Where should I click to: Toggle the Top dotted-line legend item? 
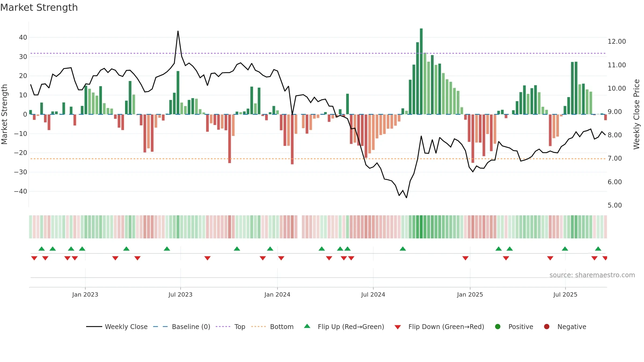(x=230, y=327)
